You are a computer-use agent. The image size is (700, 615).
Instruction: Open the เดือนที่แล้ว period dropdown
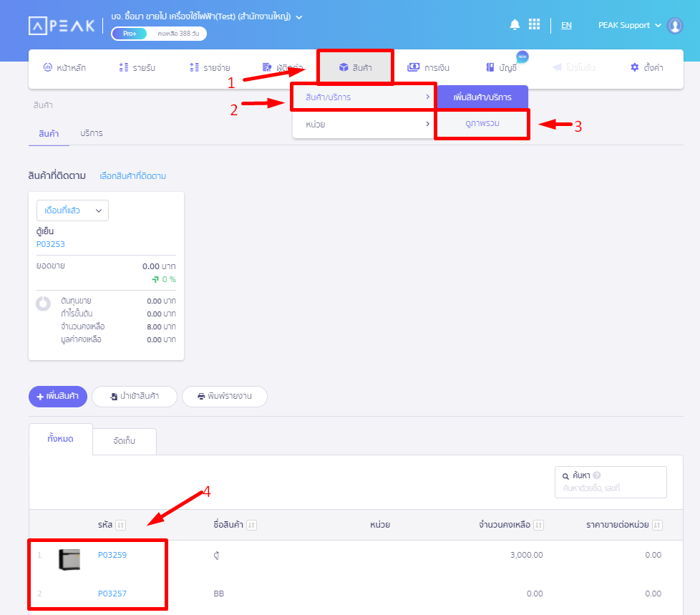[72, 210]
